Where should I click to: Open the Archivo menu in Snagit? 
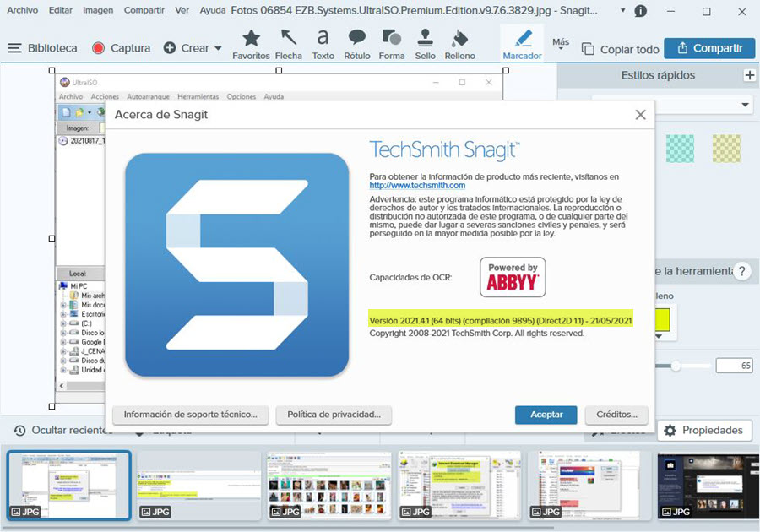click(x=22, y=10)
